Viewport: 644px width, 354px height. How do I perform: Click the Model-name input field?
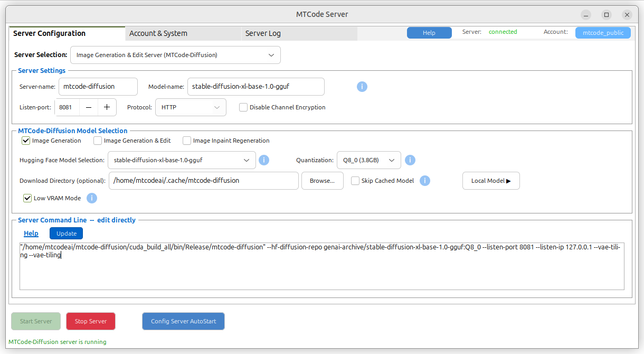(x=256, y=87)
